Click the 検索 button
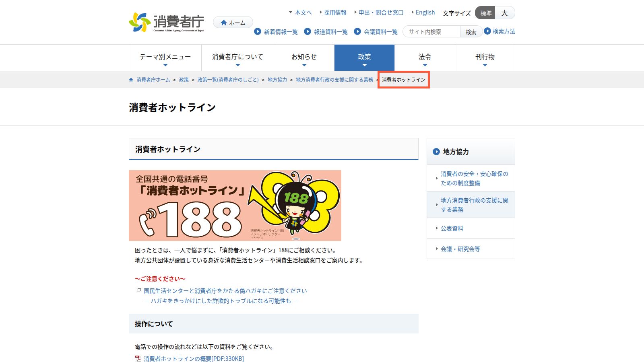This screenshot has width=644, height=362. point(471,32)
